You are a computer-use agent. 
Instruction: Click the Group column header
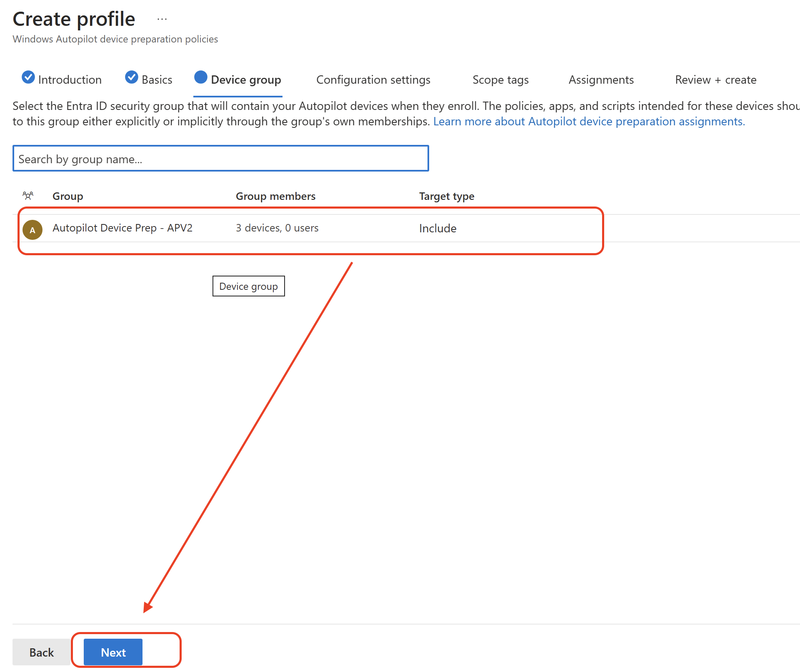tap(67, 196)
